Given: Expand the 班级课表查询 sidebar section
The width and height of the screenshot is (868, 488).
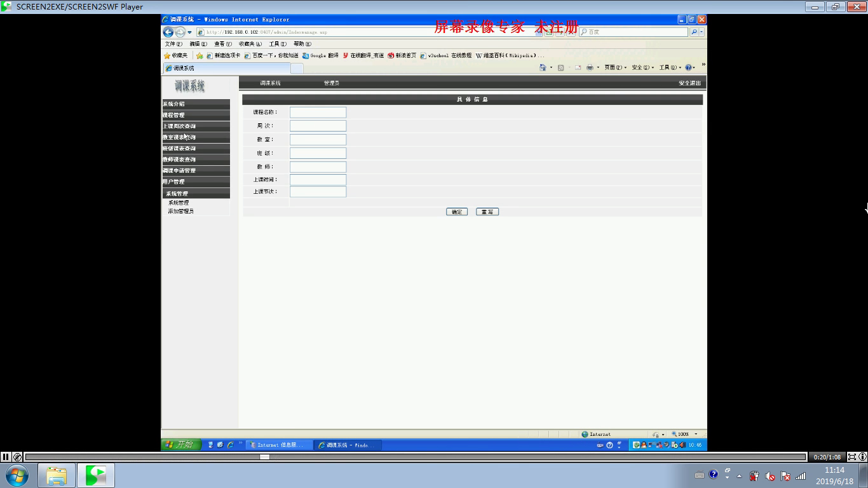Looking at the screenshot, I should coord(196,148).
